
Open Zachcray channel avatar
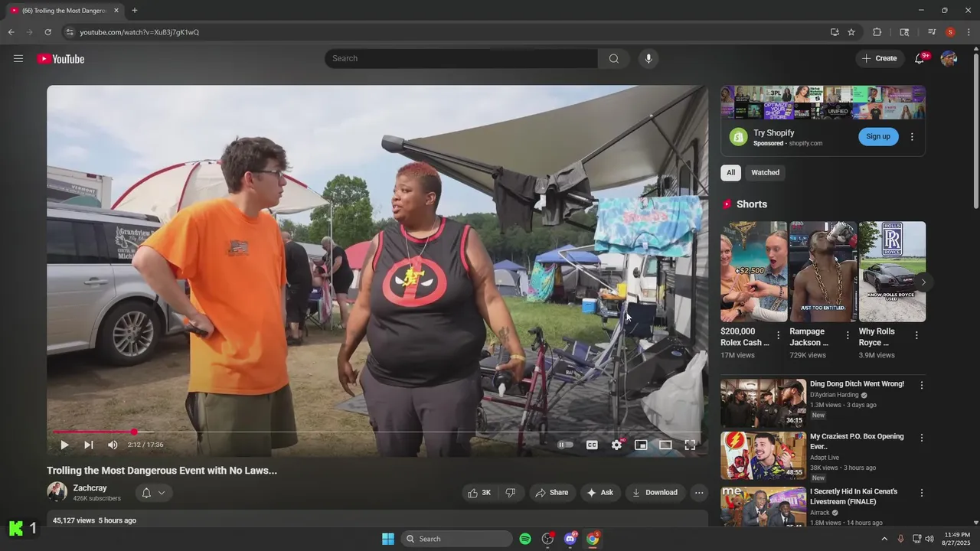[x=57, y=492]
